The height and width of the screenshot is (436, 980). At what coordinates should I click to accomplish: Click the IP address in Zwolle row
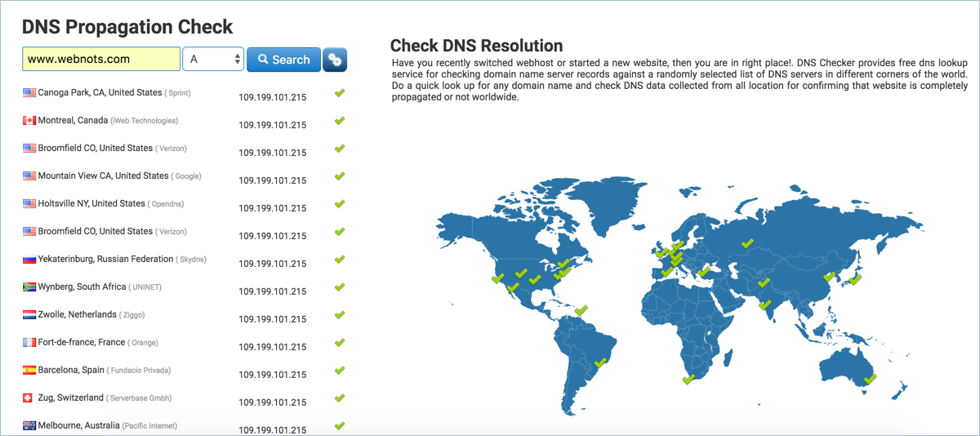(273, 319)
